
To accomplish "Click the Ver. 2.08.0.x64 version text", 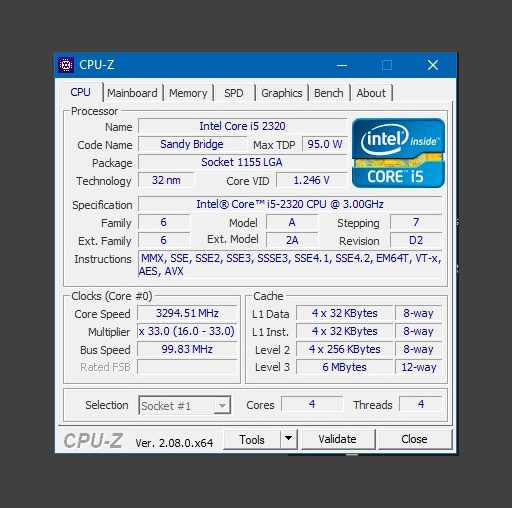I will click(x=174, y=443).
